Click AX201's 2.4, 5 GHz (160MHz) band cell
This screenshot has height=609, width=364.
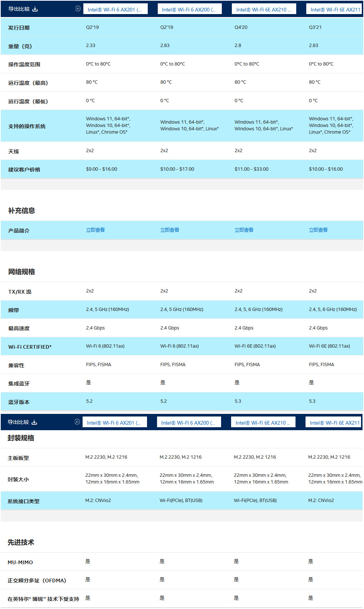click(107, 309)
